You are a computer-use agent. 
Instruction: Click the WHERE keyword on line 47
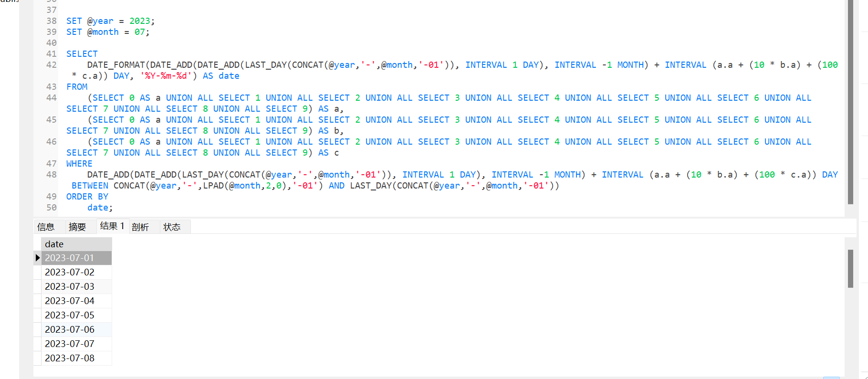pos(79,164)
